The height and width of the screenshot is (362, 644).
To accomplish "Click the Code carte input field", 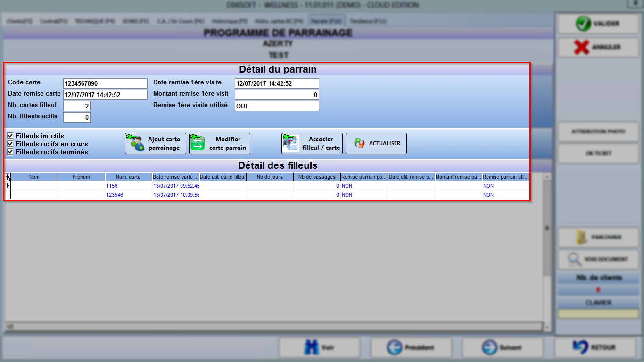I will tap(105, 83).
